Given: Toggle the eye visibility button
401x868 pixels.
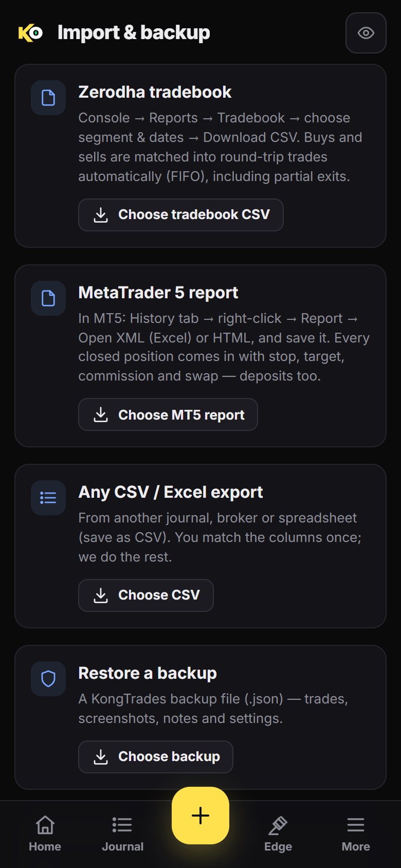Looking at the screenshot, I should click(x=366, y=33).
